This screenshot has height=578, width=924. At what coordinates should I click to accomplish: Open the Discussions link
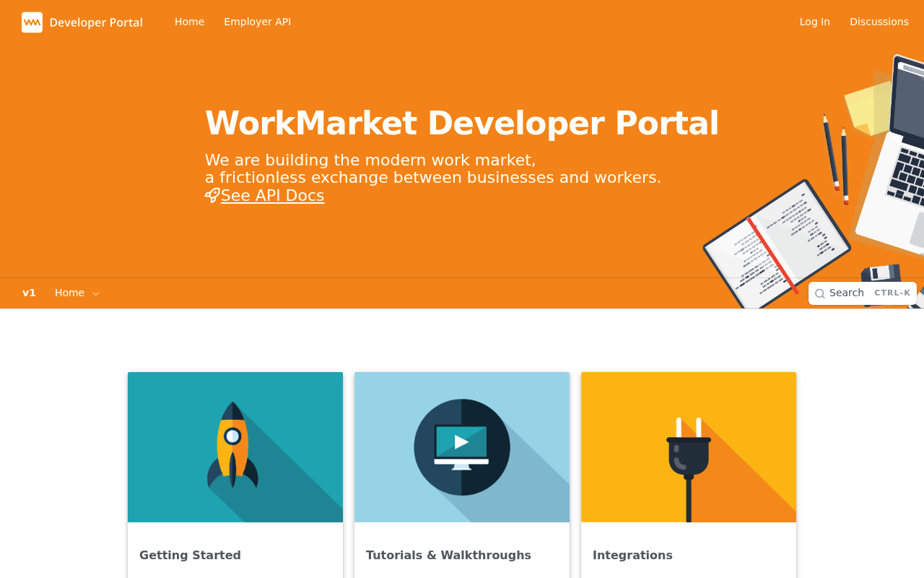click(x=879, y=22)
